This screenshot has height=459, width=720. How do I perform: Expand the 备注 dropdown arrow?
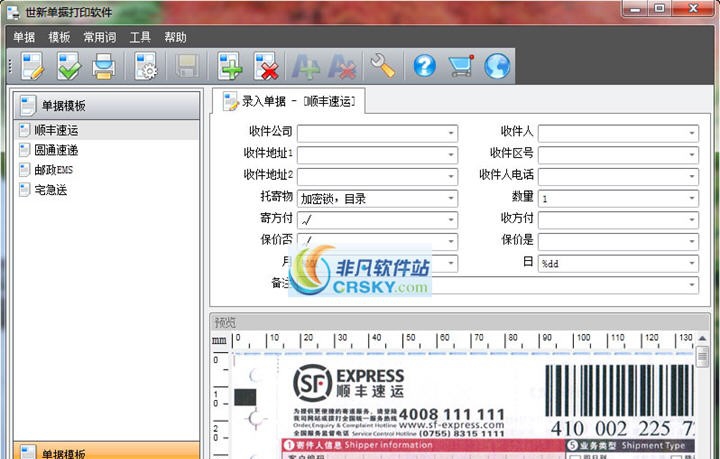tap(692, 285)
